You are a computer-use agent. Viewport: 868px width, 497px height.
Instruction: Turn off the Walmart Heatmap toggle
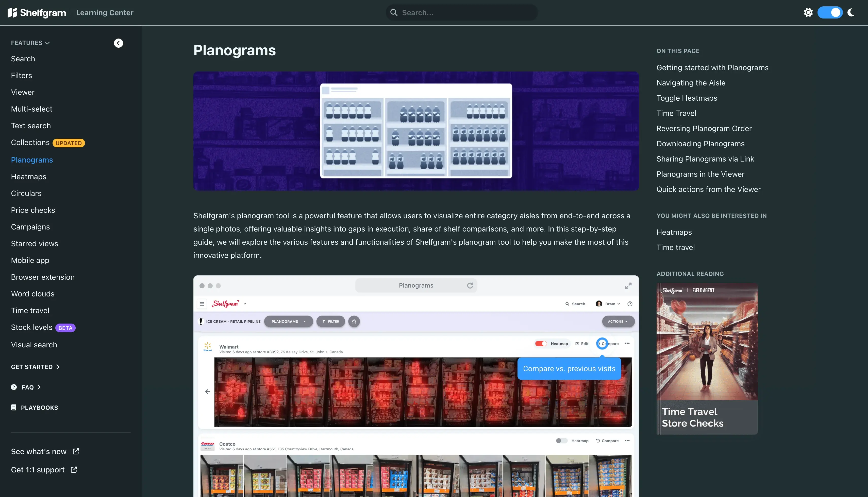pos(541,344)
